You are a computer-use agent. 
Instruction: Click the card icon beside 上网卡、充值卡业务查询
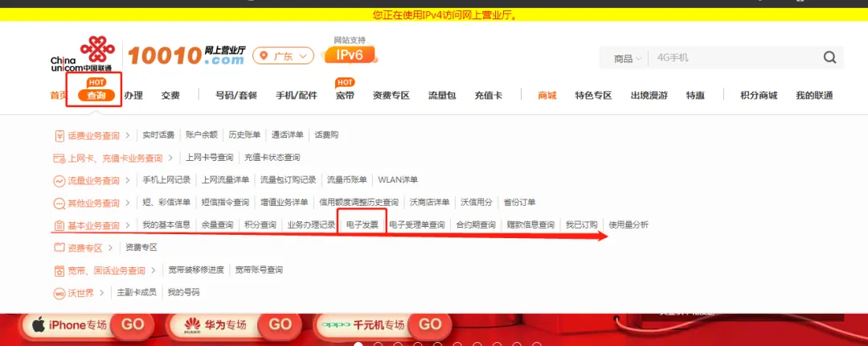[59, 159]
